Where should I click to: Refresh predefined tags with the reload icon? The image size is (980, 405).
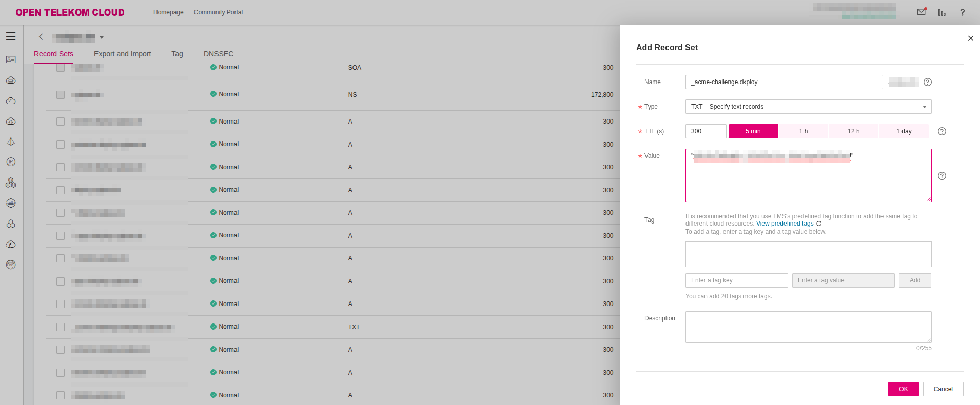coord(819,224)
